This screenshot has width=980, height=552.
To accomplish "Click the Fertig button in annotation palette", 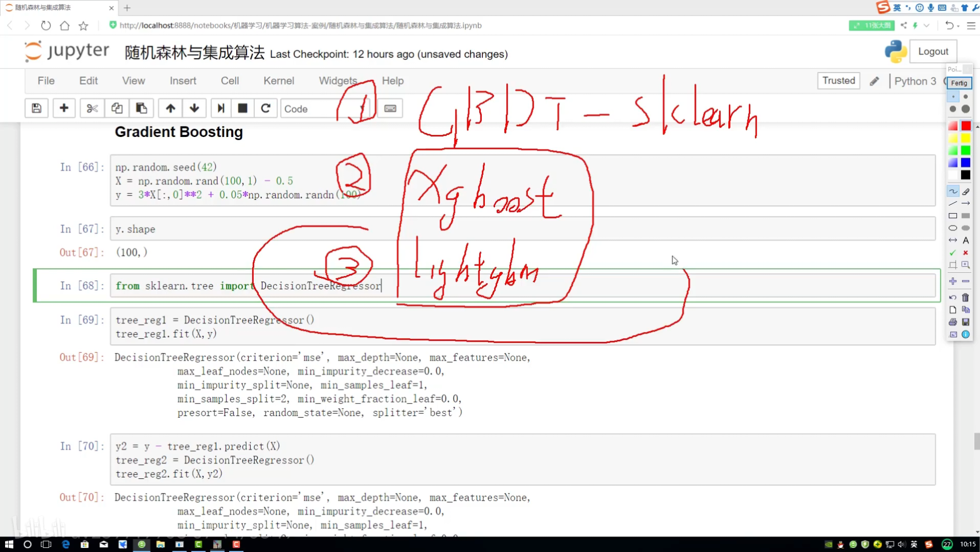I will point(959,83).
